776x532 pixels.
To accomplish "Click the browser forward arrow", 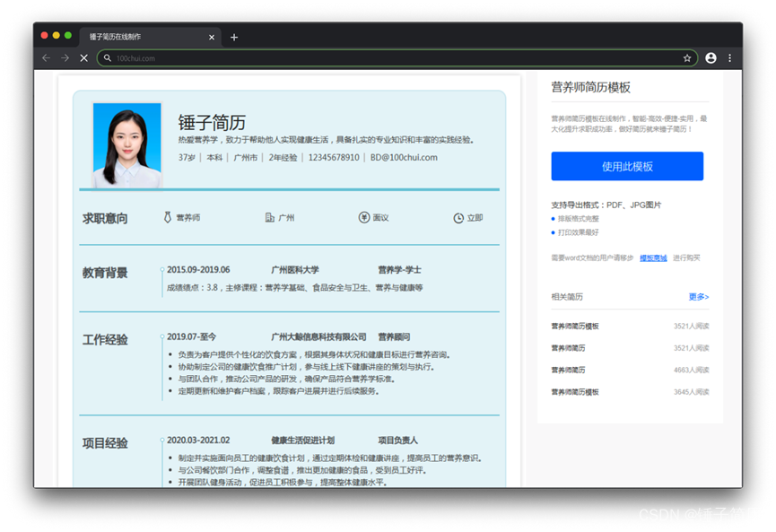I will coord(65,58).
